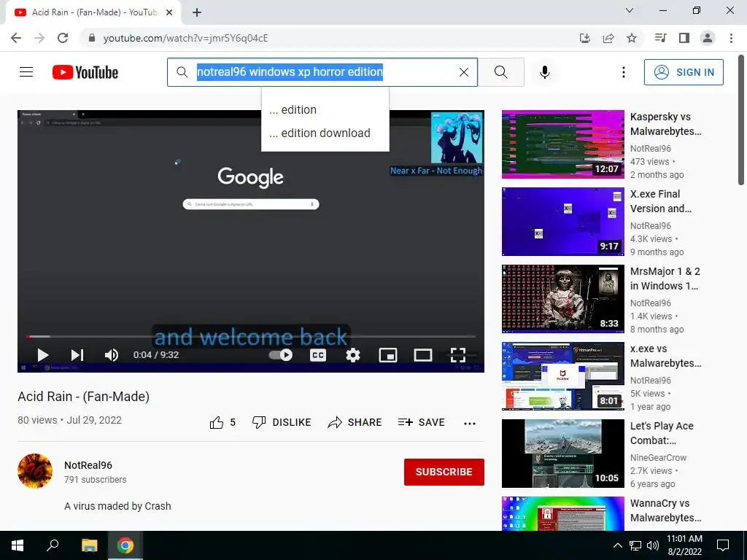Open Chrome profile avatar
The height and width of the screenshot is (560, 747).
pos(708,38)
